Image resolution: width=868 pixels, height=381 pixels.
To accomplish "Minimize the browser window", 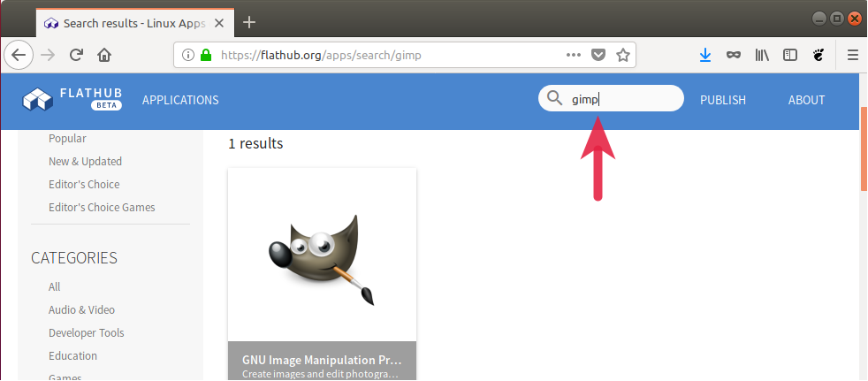I will click(820, 19).
